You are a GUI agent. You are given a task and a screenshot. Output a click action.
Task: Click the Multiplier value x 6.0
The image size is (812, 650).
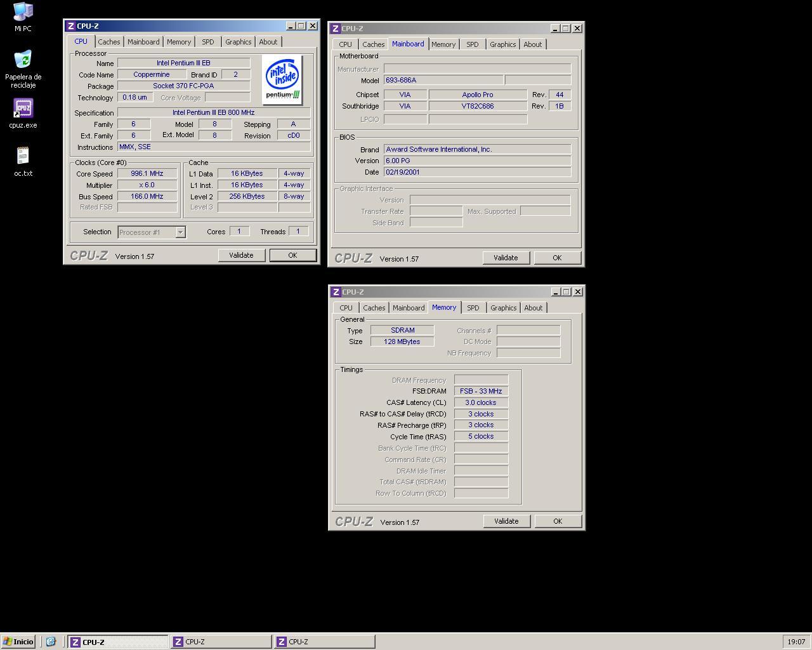click(147, 185)
